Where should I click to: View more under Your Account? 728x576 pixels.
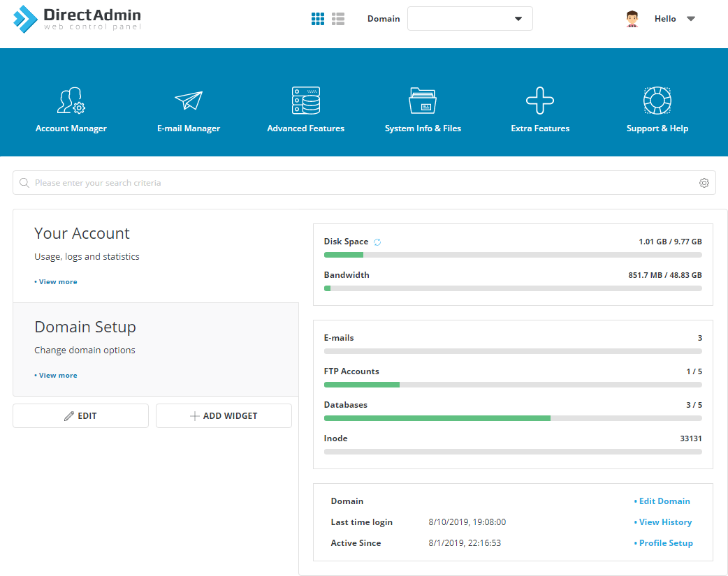point(56,281)
